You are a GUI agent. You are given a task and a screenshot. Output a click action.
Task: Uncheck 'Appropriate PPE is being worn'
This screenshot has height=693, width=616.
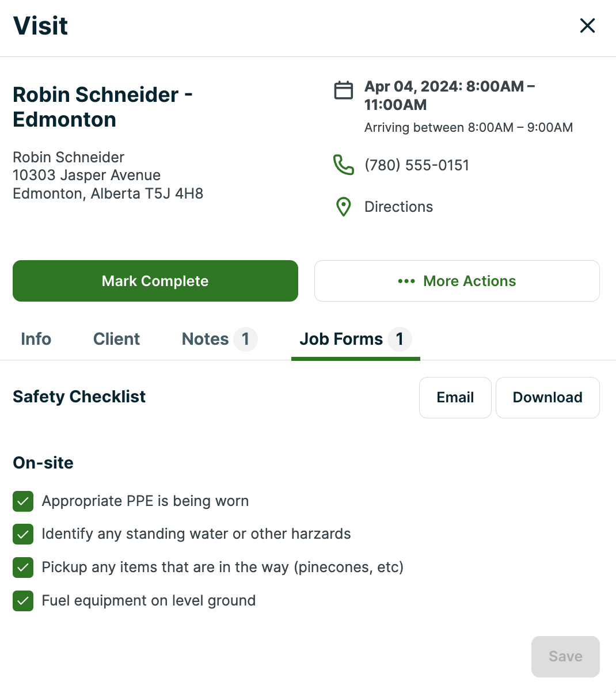pyautogui.click(x=23, y=501)
